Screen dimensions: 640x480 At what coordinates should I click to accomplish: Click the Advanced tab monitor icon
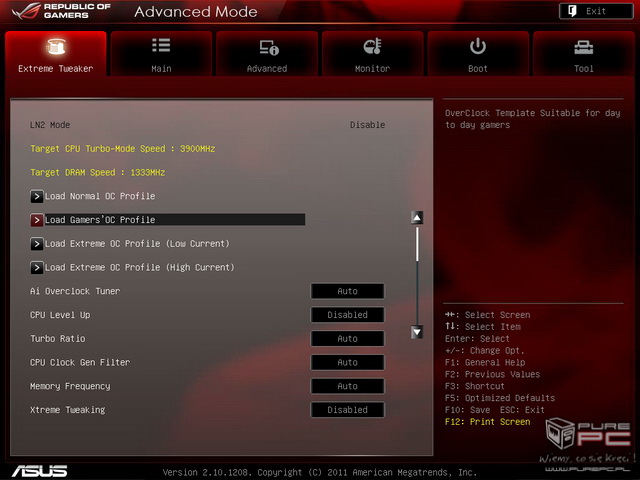pyautogui.click(x=269, y=47)
